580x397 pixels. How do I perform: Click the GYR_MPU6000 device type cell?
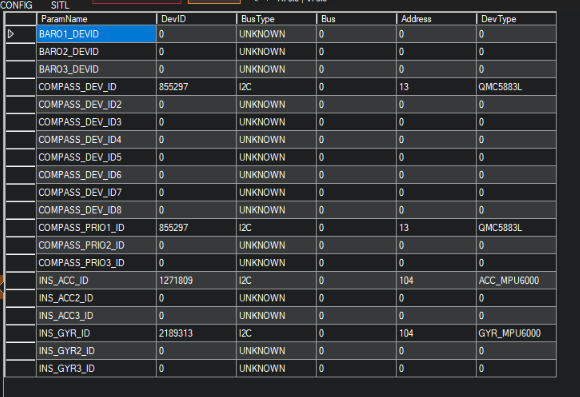click(516, 333)
